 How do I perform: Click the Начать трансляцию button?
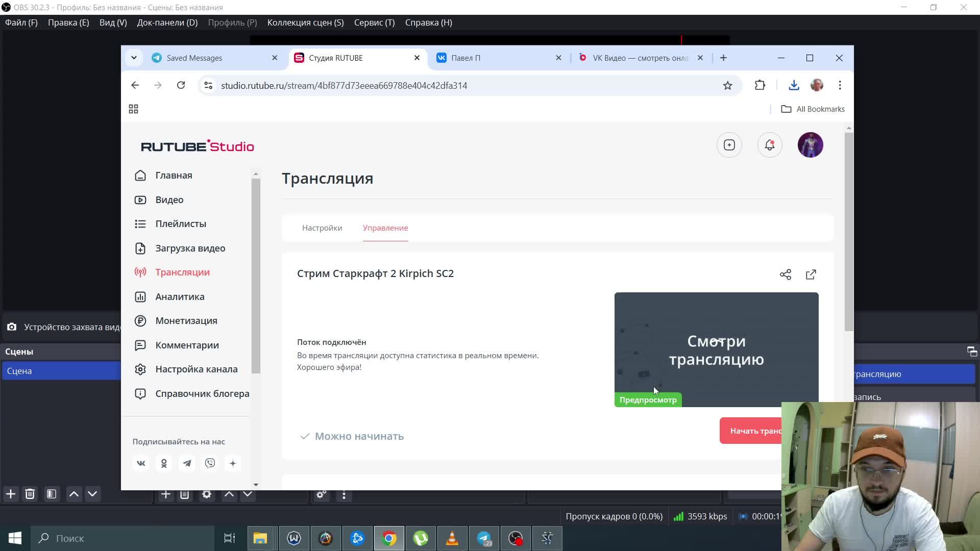click(751, 431)
